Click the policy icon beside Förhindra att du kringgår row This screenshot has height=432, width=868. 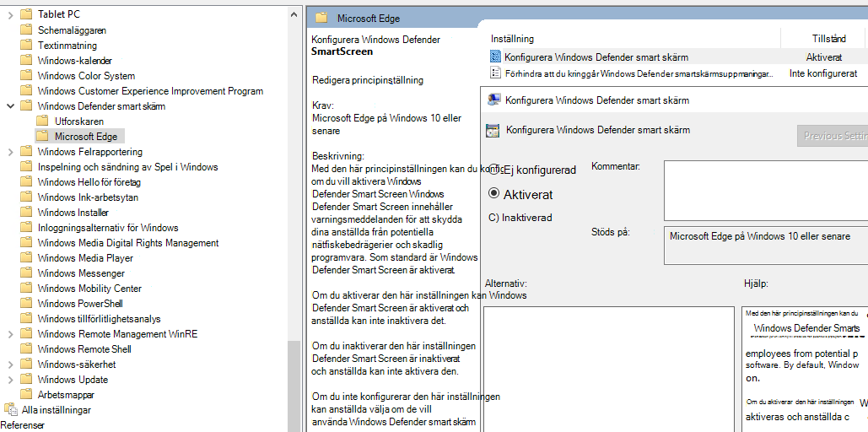pos(495,73)
